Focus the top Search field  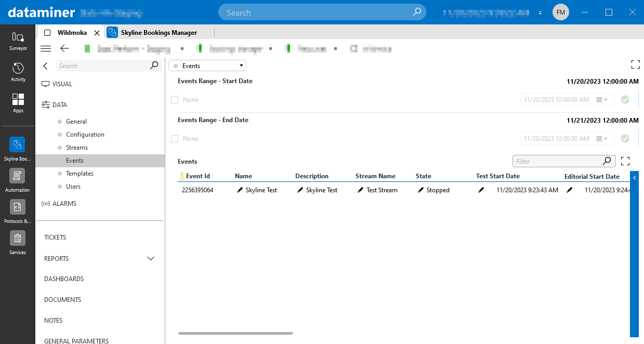[322, 12]
